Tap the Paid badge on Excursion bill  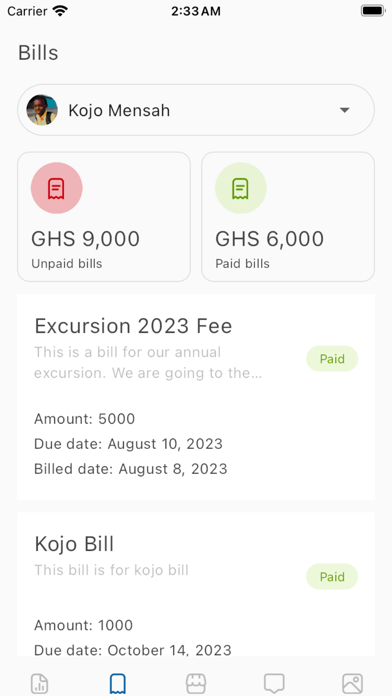click(332, 359)
